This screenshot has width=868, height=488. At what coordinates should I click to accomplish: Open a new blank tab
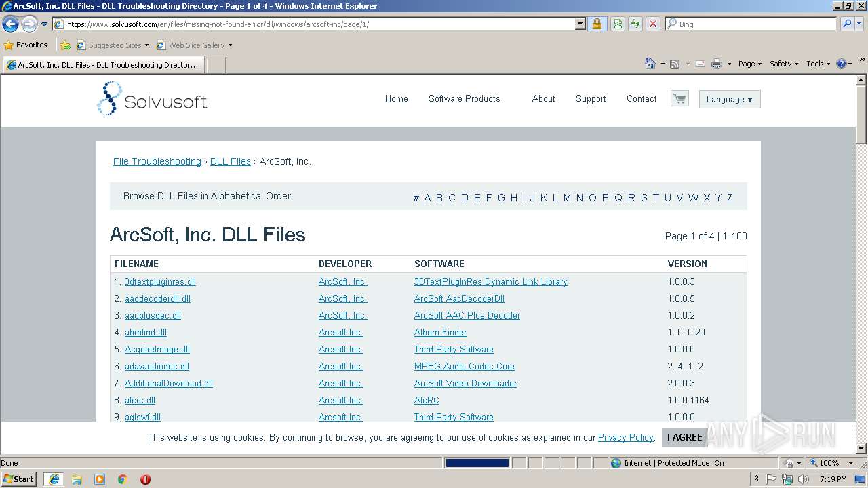click(x=216, y=65)
